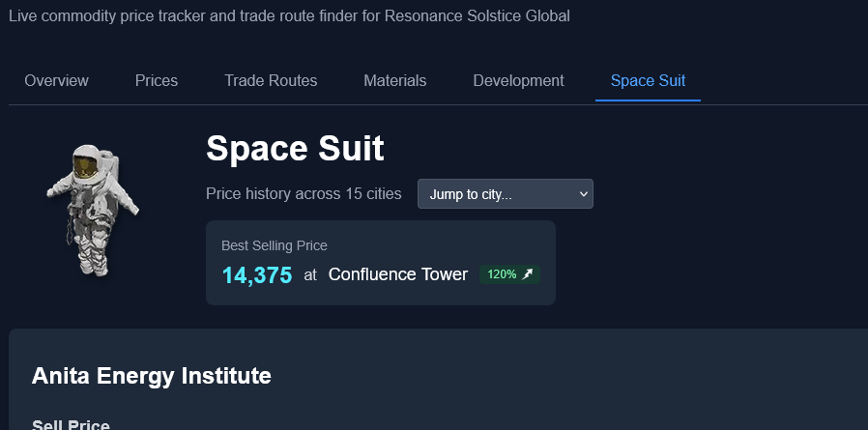Click the Space Suit tab
Image resolution: width=868 pixels, height=430 pixels.
(x=648, y=81)
